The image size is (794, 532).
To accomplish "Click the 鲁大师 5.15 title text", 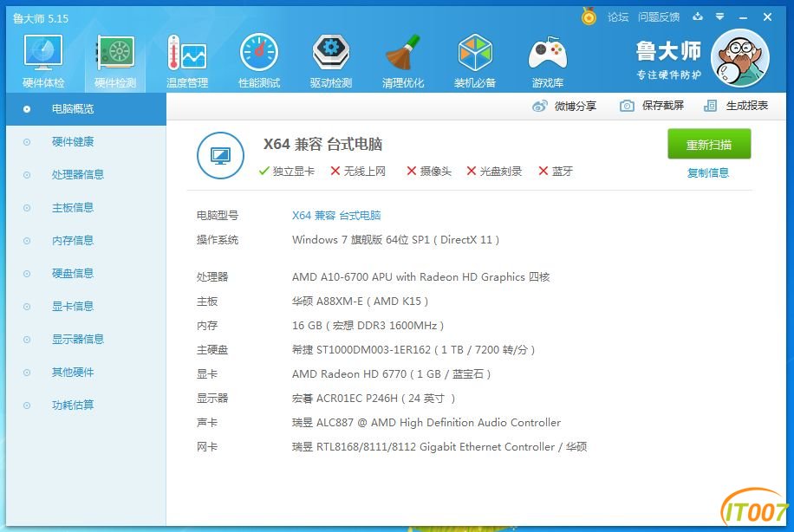I will point(41,19).
